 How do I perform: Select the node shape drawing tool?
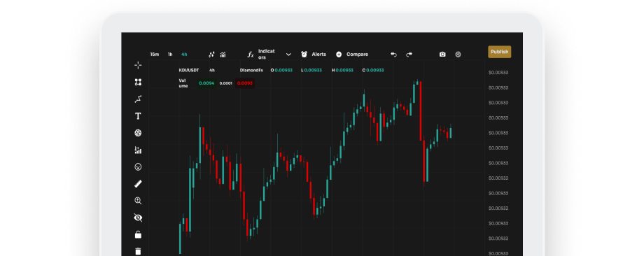tap(138, 82)
